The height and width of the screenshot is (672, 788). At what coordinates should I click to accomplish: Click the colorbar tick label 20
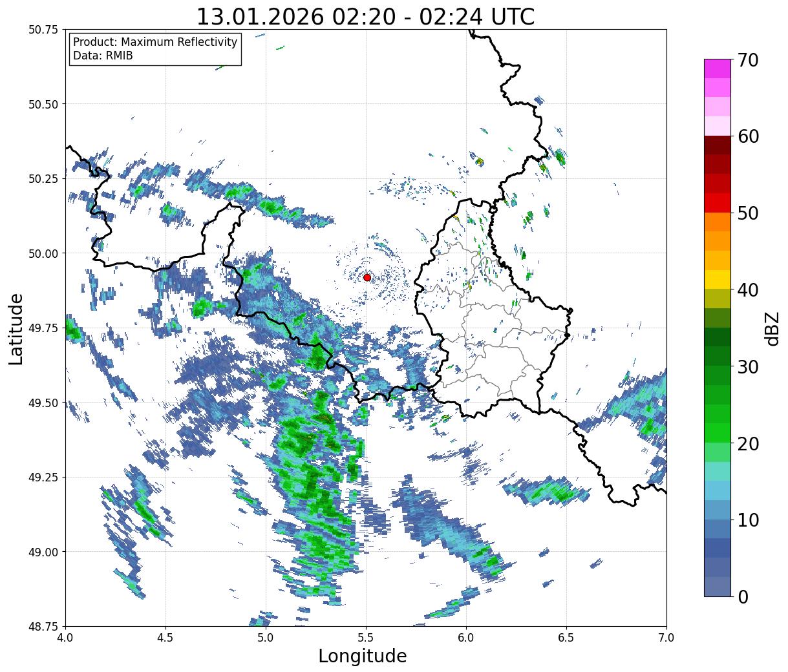point(748,443)
